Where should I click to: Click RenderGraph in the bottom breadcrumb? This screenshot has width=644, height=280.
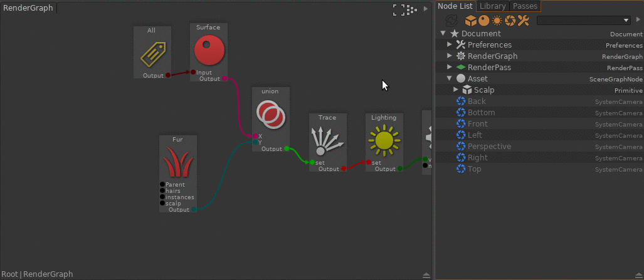48,274
